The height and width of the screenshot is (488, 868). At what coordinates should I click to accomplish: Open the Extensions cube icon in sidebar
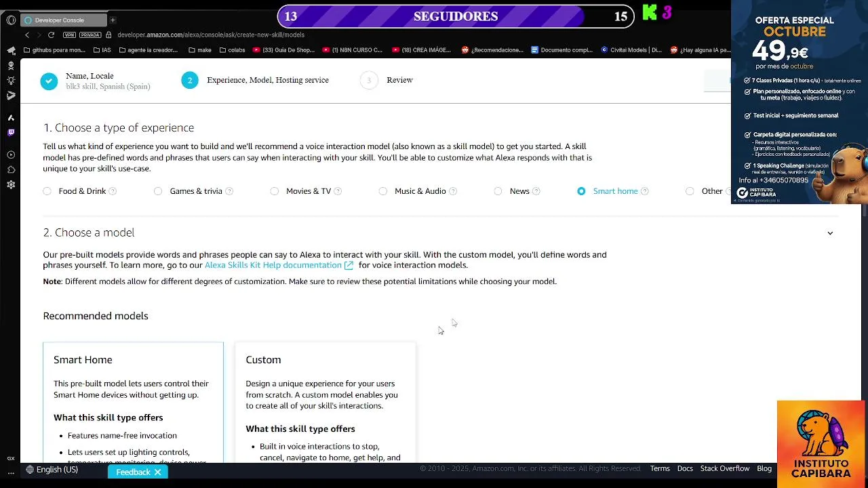click(11, 169)
